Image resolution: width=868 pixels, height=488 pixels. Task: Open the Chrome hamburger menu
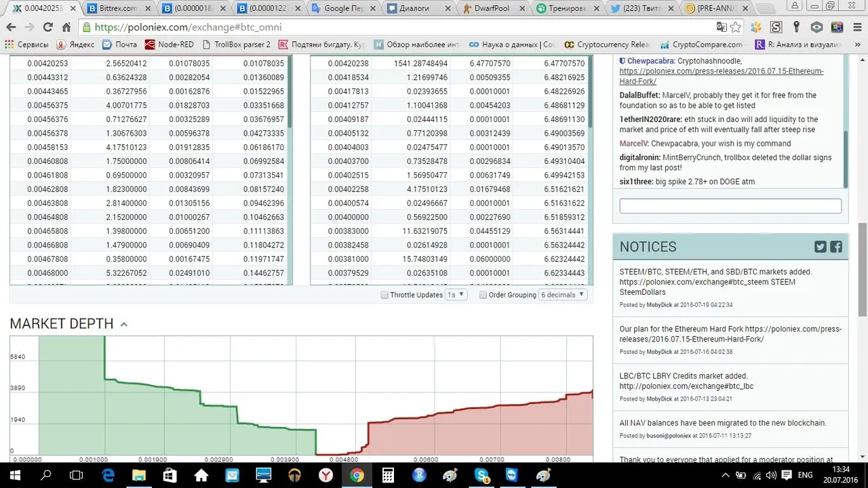click(856, 27)
